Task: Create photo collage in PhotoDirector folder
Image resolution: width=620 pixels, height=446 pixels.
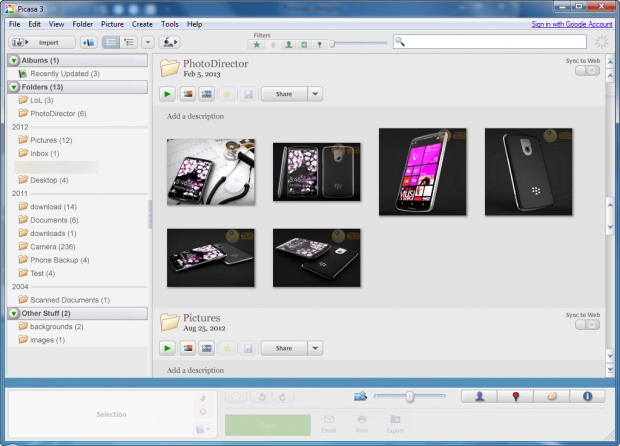Action: pos(188,94)
